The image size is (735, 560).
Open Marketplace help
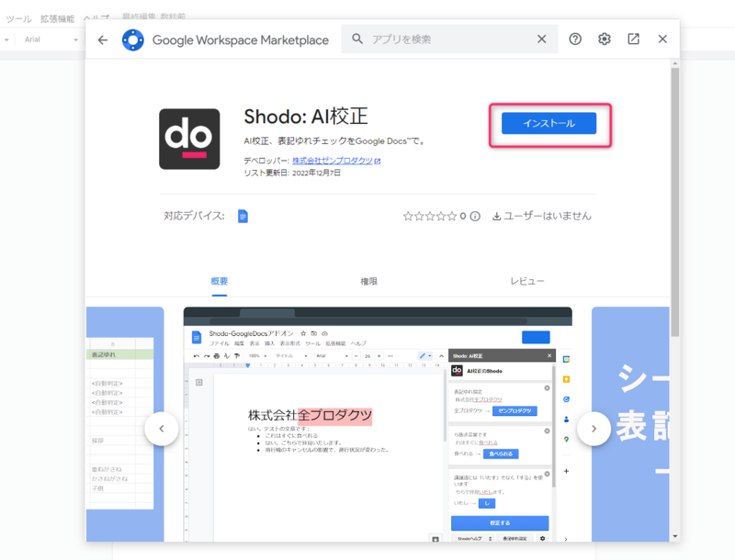[575, 39]
